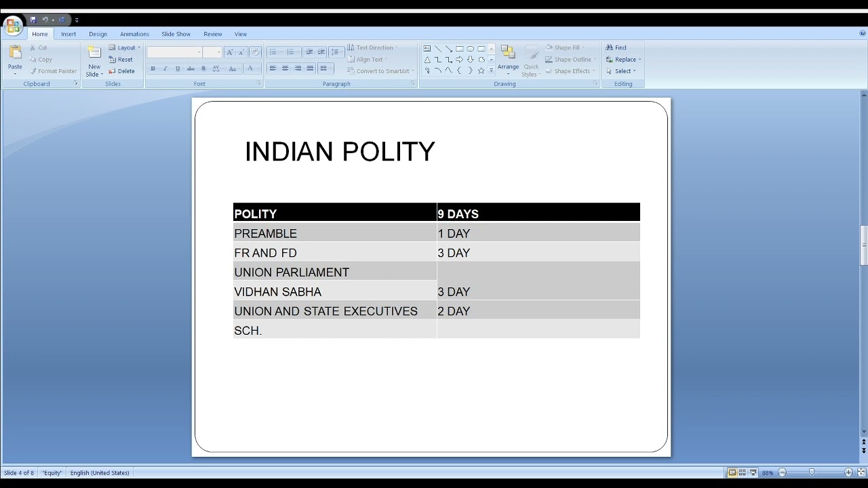The image size is (868, 488).
Task: Toggle Underline formatting
Action: click(178, 68)
